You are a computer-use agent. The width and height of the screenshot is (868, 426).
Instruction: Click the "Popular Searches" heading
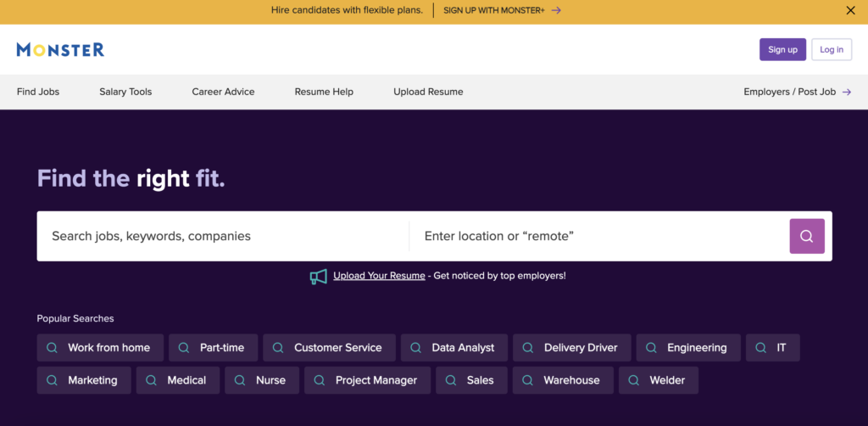pos(75,319)
